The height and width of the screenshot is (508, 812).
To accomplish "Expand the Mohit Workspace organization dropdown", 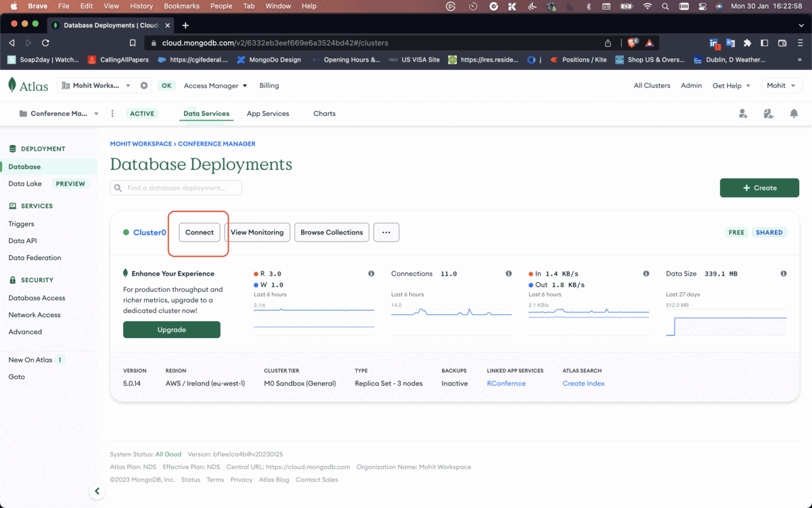I will pyautogui.click(x=95, y=86).
